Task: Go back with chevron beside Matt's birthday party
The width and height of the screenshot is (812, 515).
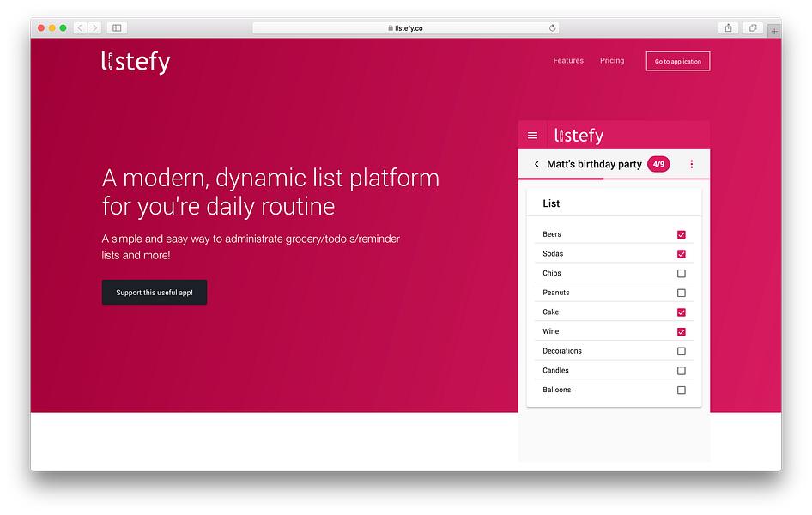Action: click(536, 164)
